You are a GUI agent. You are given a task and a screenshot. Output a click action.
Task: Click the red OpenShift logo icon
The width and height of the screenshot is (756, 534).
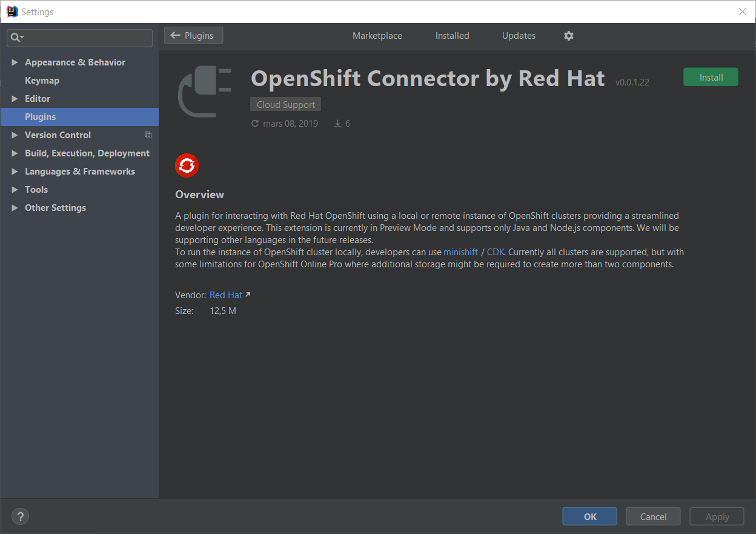(x=187, y=165)
